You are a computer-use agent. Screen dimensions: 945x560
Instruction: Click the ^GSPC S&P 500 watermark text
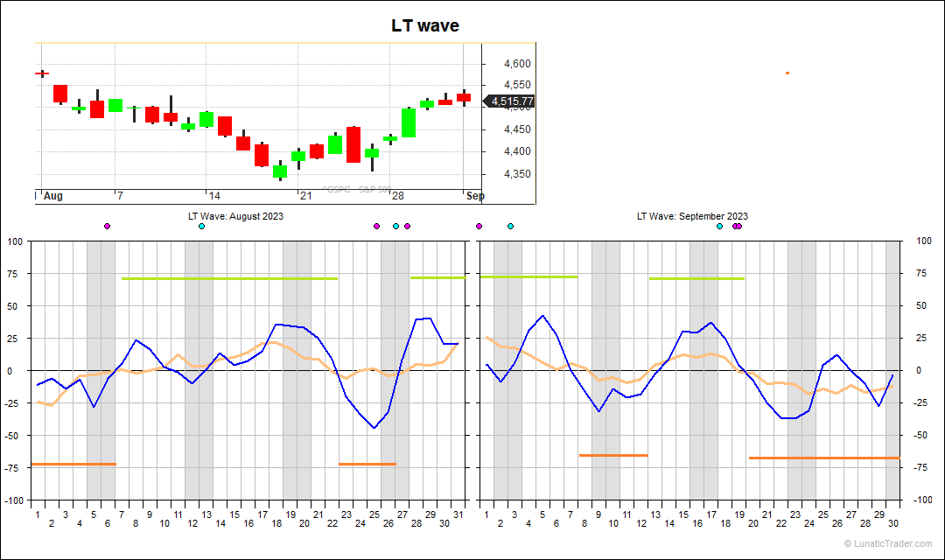(x=359, y=189)
